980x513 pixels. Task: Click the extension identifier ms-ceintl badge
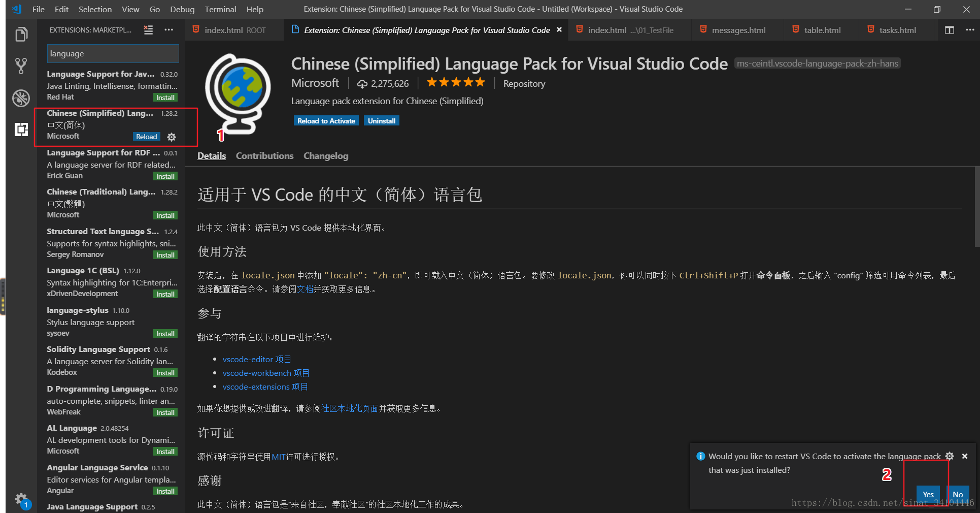coord(817,63)
